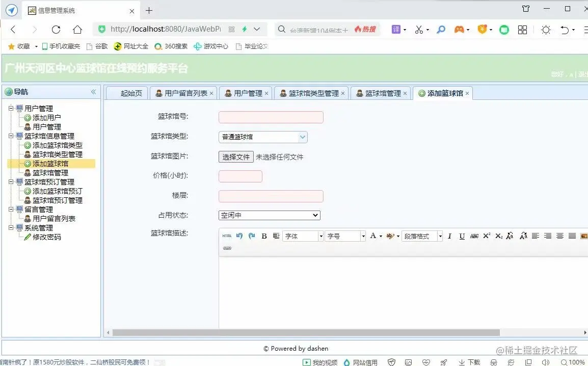Click the insert link chain icon

click(x=227, y=248)
